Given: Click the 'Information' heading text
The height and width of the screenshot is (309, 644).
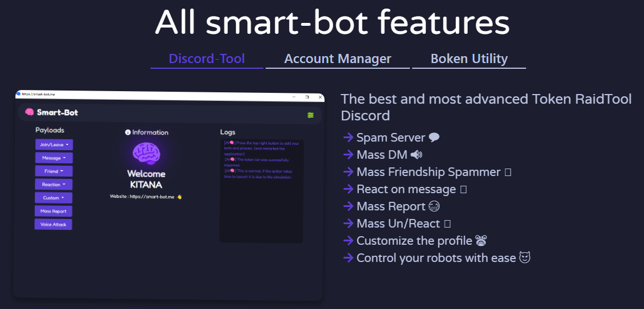Looking at the screenshot, I should click(x=151, y=132).
